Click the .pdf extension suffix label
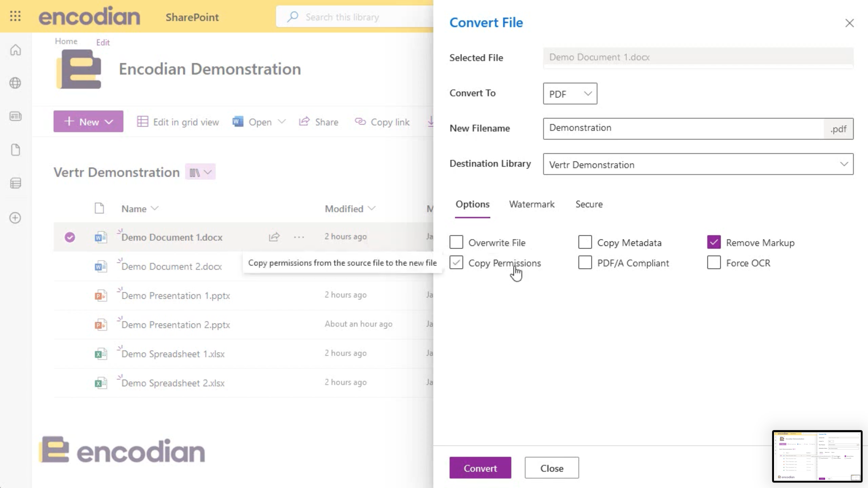Screen dimensions: 868x488 tap(838, 129)
